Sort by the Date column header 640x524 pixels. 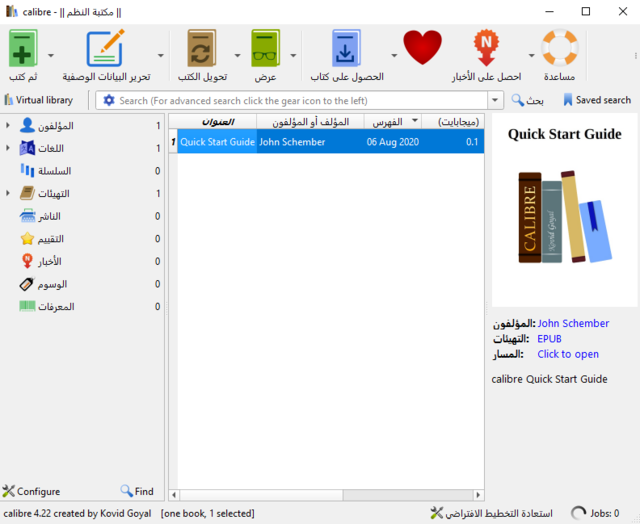[x=393, y=122]
